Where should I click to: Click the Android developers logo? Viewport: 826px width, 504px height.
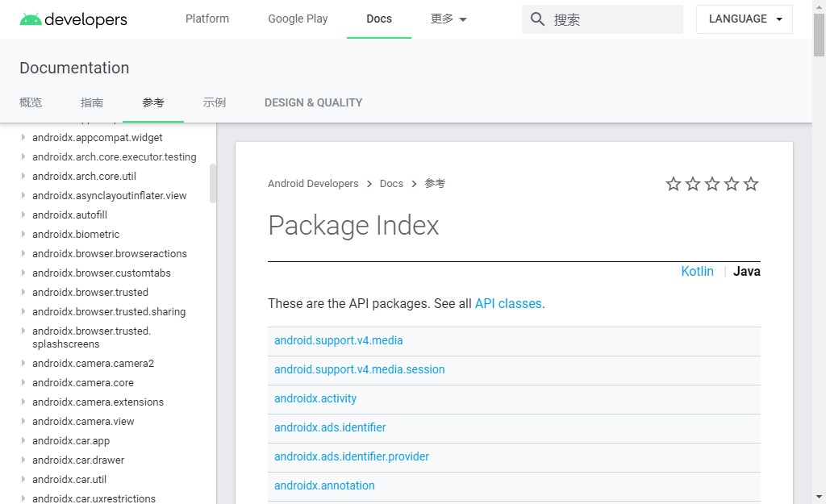pyautogui.click(x=73, y=19)
